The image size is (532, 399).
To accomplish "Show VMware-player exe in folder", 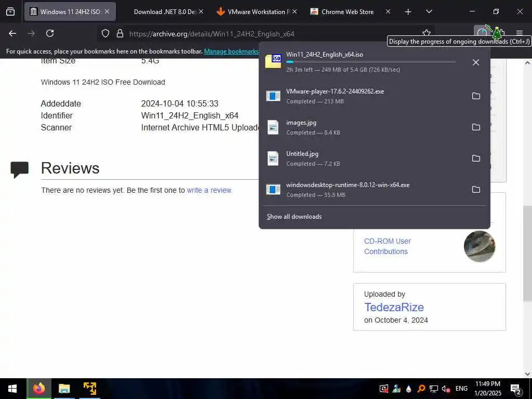I will click(x=476, y=96).
